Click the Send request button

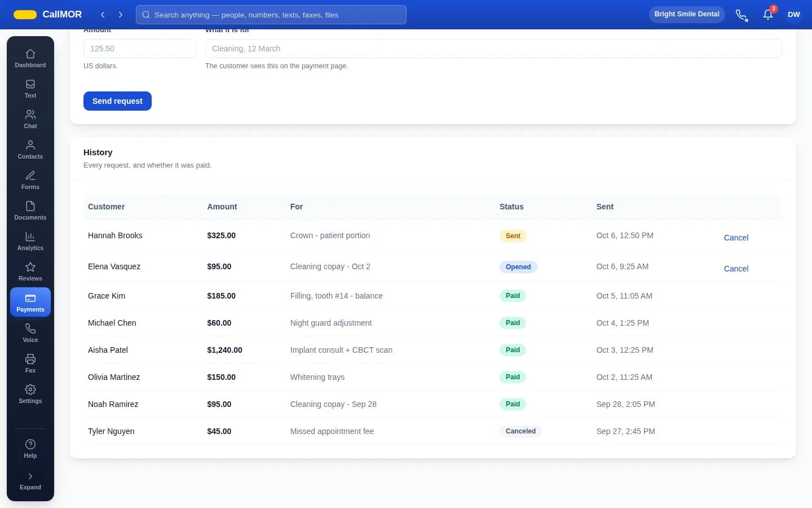[117, 101]
